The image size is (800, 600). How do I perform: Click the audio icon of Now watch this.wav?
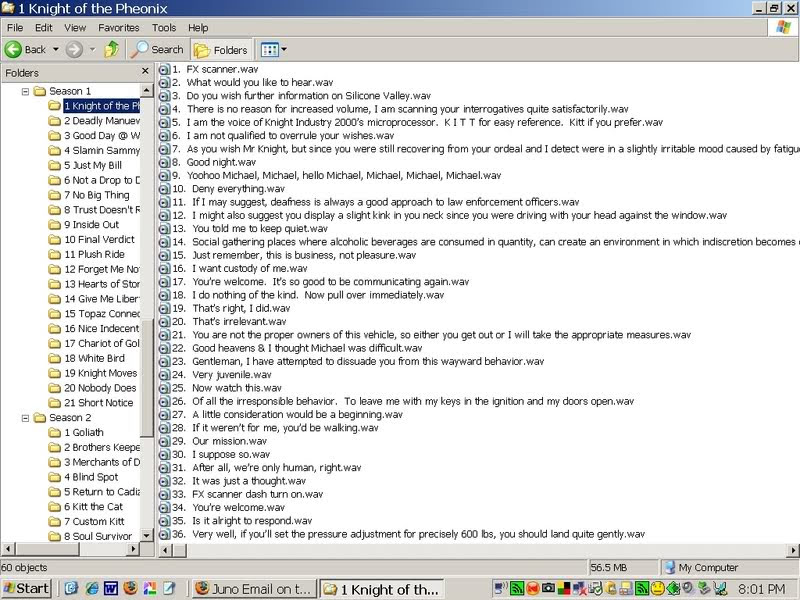(164, 388)
